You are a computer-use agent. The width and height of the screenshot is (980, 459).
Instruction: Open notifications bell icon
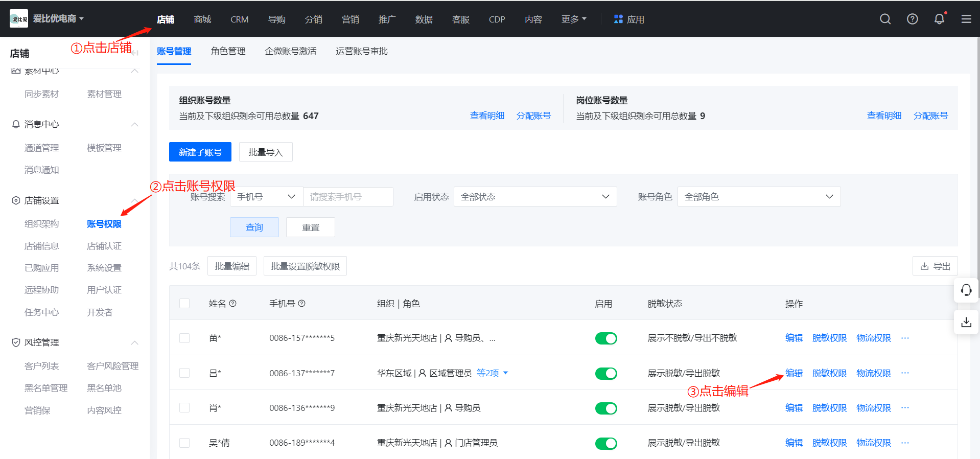(939, 19)
